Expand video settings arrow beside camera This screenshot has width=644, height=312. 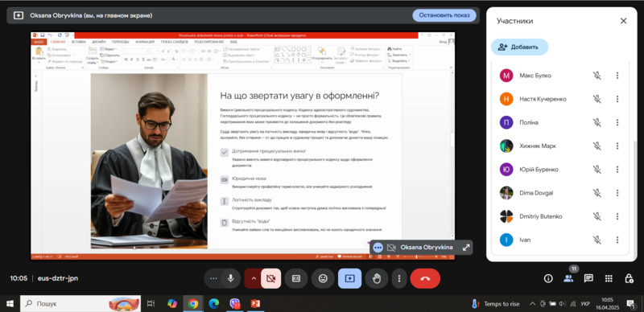pyautogui.click(x=254, y=278)
